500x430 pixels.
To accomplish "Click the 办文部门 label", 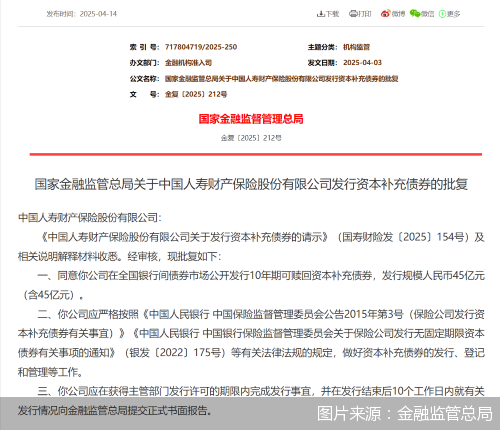I will (x=144, y=63).
